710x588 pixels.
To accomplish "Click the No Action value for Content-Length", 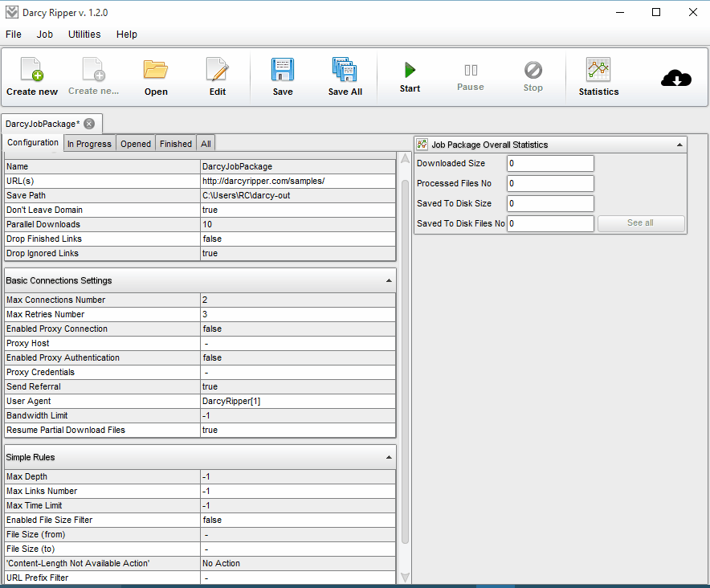I will click(x=221, y=564).
